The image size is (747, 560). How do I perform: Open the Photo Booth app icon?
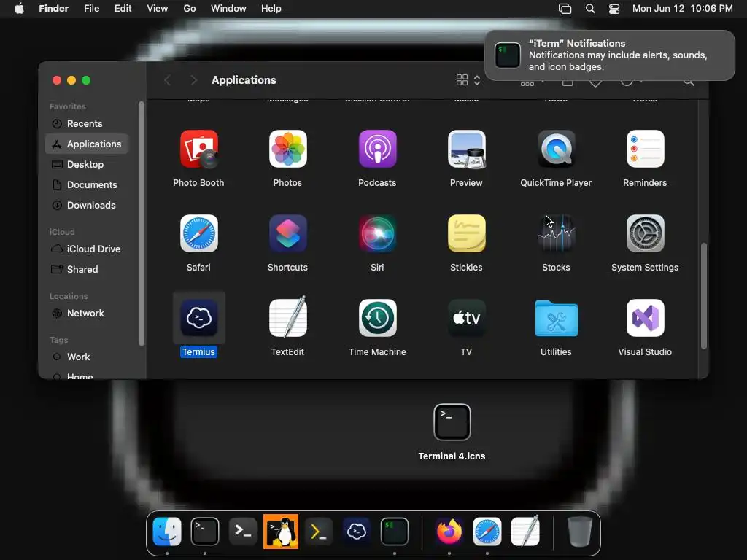[x=198, y=149]
